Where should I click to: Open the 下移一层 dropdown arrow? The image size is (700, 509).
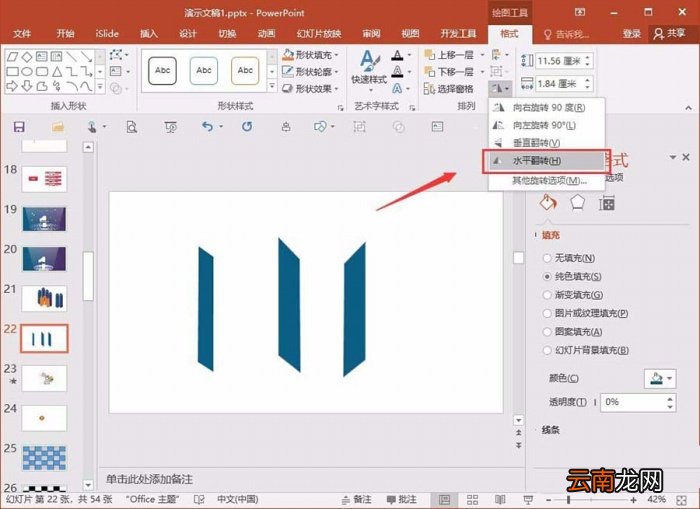(483, 71)
